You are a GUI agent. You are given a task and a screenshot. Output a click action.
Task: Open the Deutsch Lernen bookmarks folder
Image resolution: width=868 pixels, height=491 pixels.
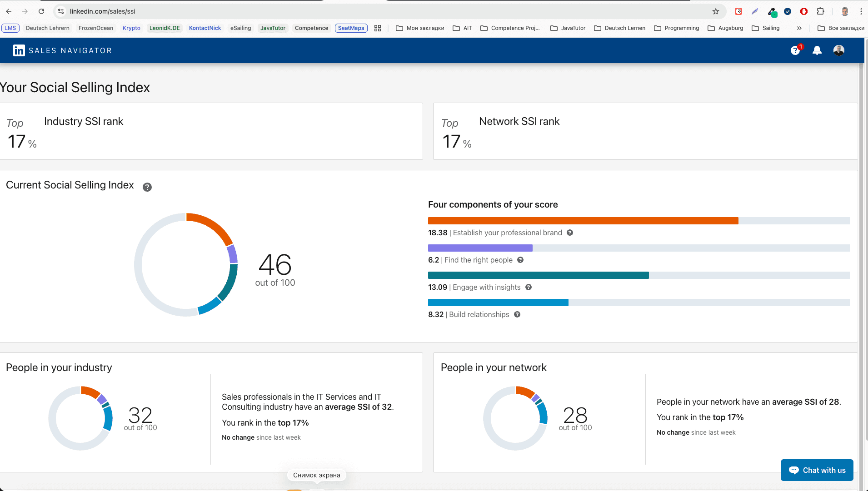[x=619, y=28]
